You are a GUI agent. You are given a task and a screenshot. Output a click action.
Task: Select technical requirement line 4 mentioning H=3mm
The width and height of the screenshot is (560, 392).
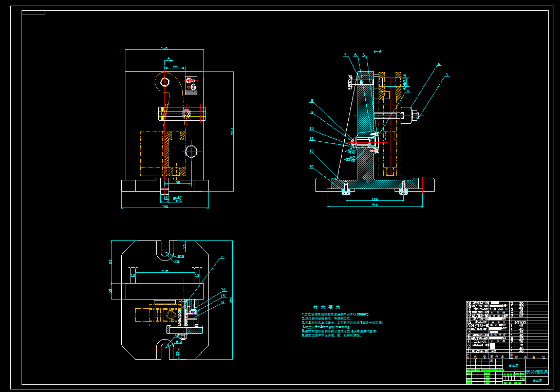point(325,327)
